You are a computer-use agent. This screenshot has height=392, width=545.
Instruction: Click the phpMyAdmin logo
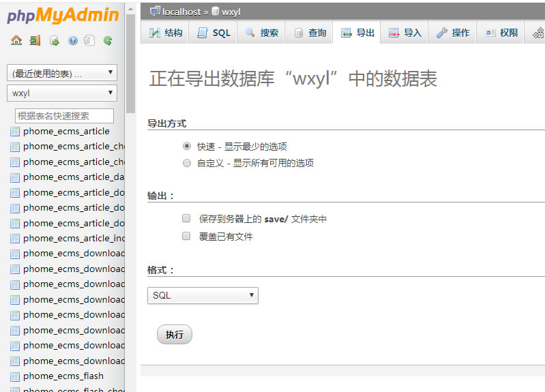(x=63, y=16)
